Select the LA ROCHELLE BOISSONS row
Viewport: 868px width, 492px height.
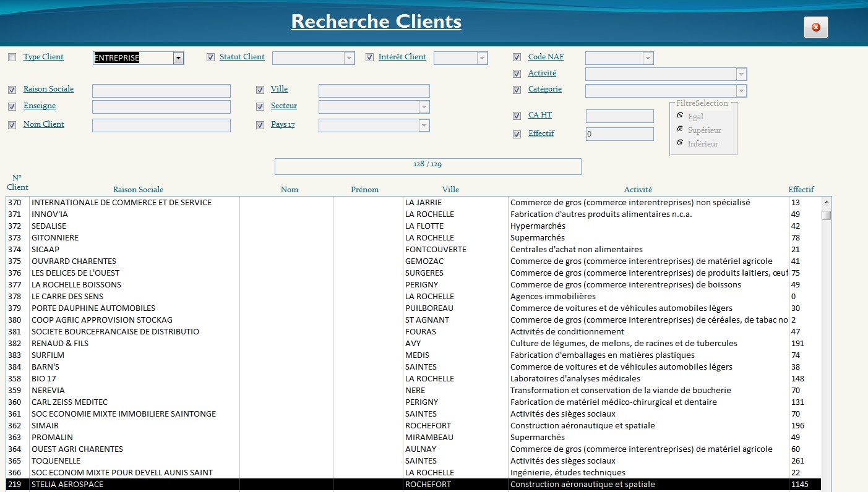[413, 285]
